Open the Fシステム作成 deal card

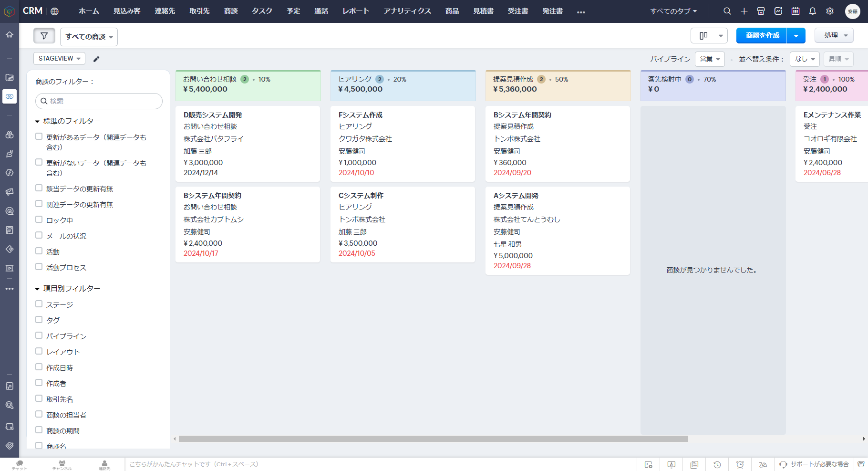(403, 144)
